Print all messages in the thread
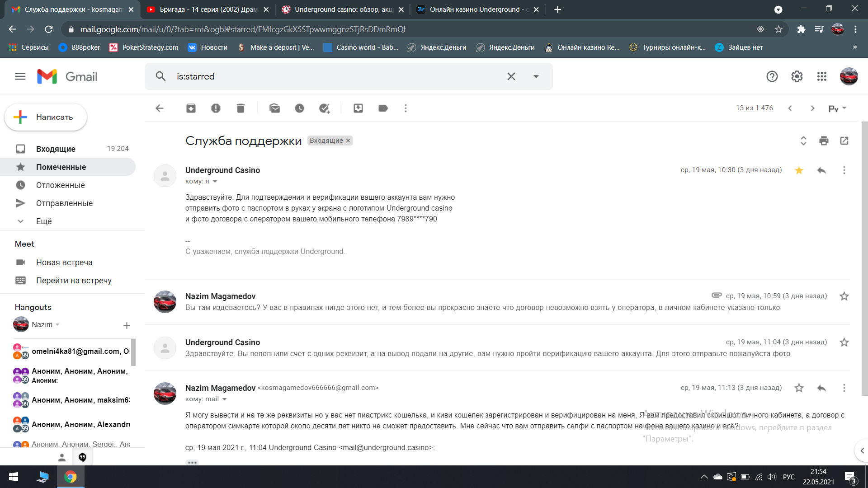 824,141
